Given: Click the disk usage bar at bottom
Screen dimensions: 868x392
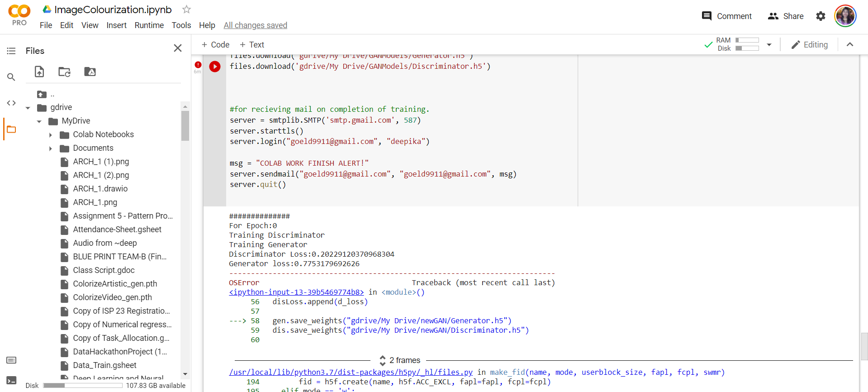Looking at the screenshot, I should tap(83, 386).
